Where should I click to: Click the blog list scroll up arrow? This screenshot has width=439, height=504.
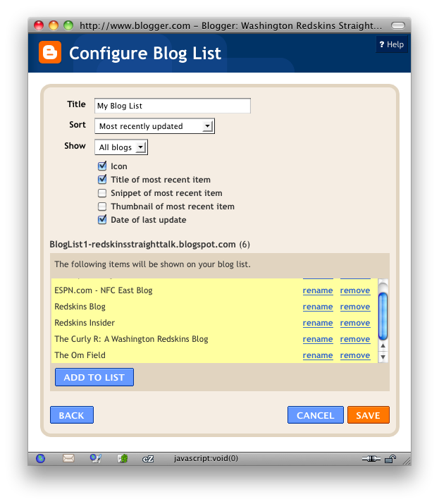383,346
